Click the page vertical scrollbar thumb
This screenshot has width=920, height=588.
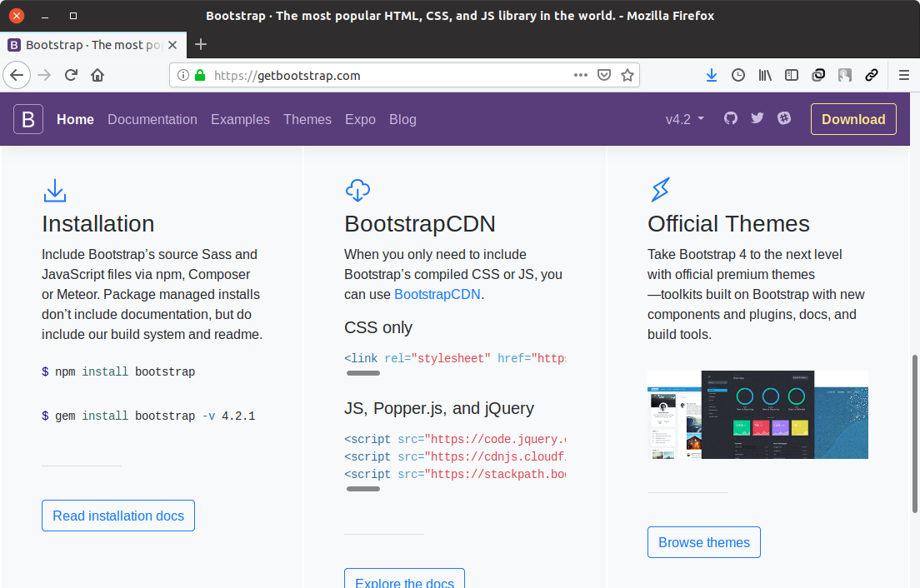coord(914,434)
